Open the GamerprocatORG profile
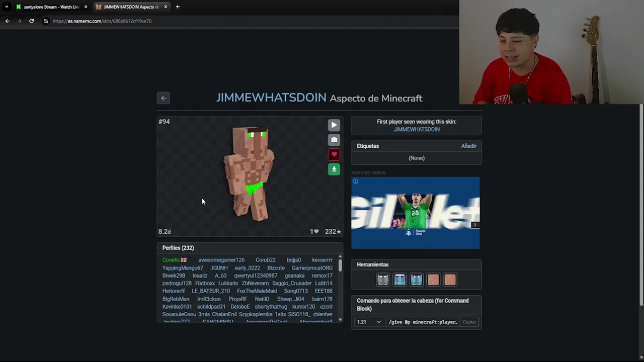644x362 pixels. tap(312, 268)
